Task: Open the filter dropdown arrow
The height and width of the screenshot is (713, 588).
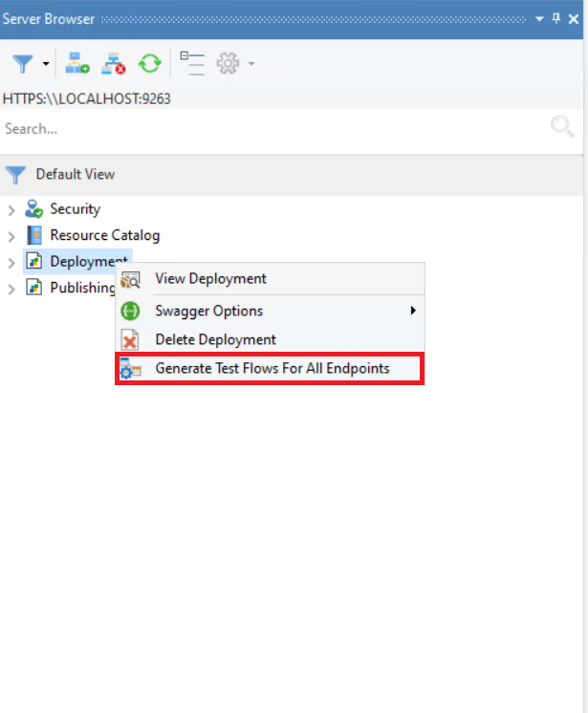Action: pos(45,65)
